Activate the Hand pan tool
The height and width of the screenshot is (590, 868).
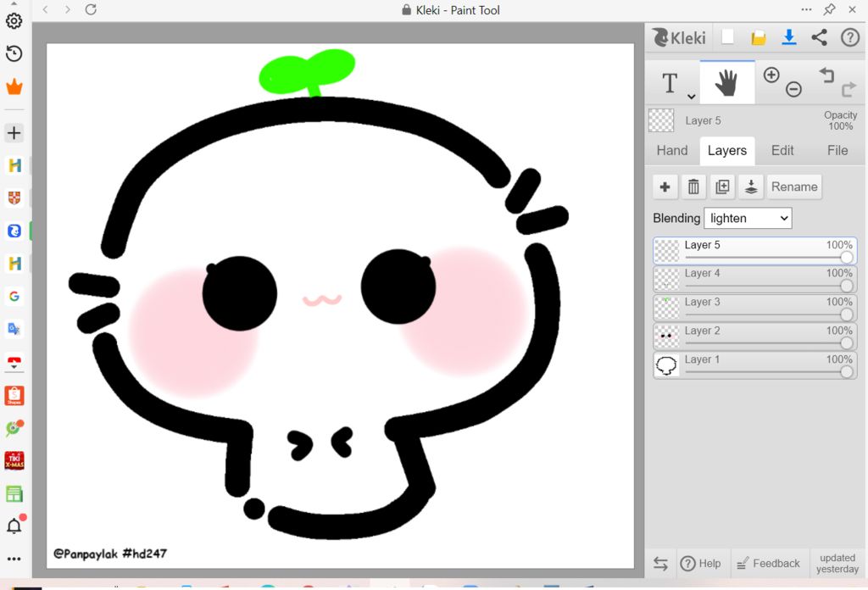click(726, 83)
